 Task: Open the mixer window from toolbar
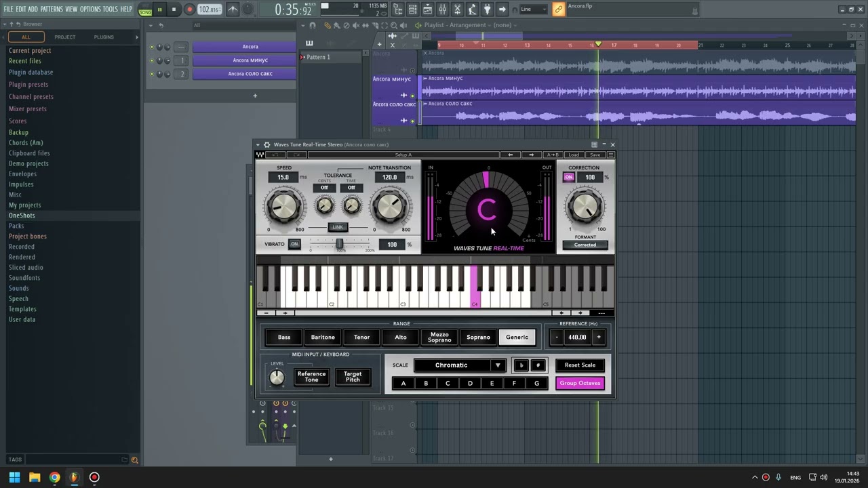pyautogui.click(x=443, y=9)
